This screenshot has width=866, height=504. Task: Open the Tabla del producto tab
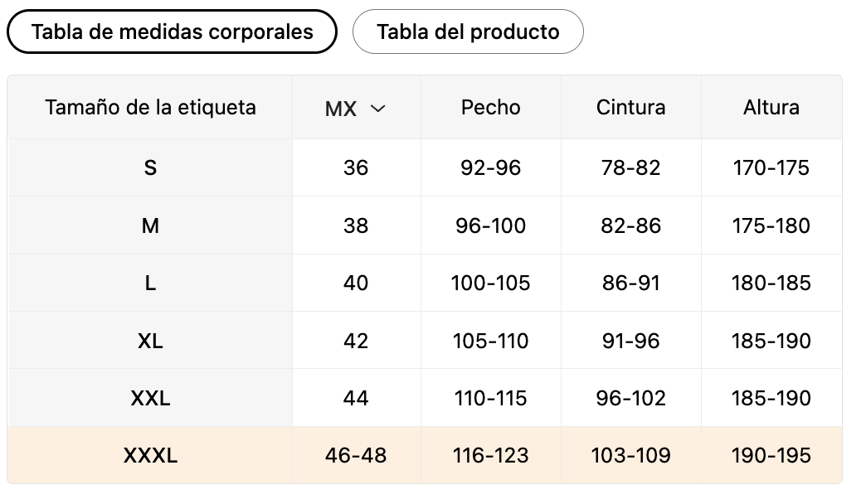[468, 31]
